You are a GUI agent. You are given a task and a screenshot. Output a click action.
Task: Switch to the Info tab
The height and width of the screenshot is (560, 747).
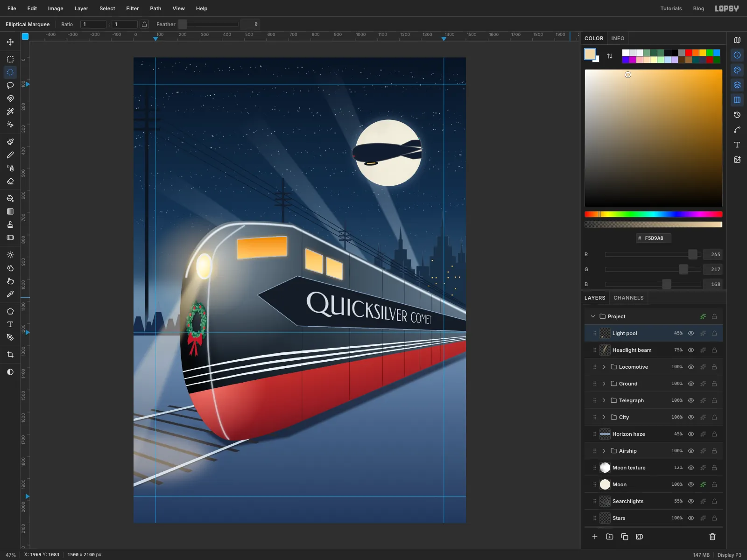click(618, 38)
